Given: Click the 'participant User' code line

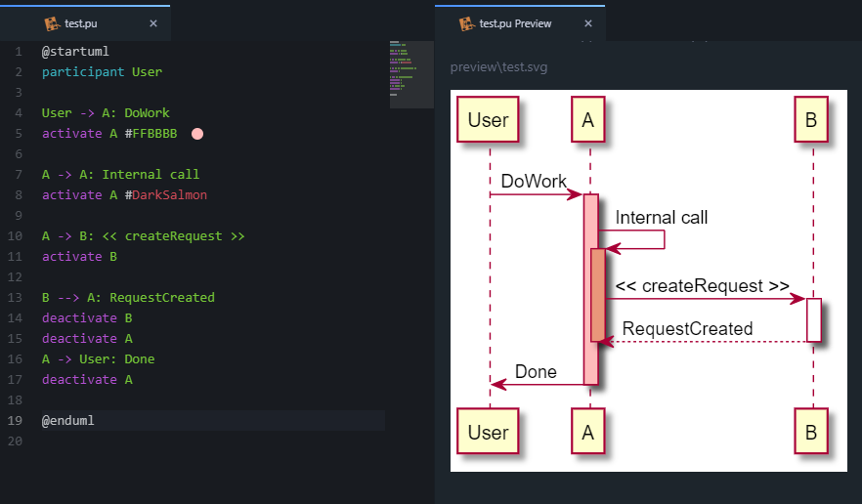Looking at the screenshot, I should (x=103, y=72).
